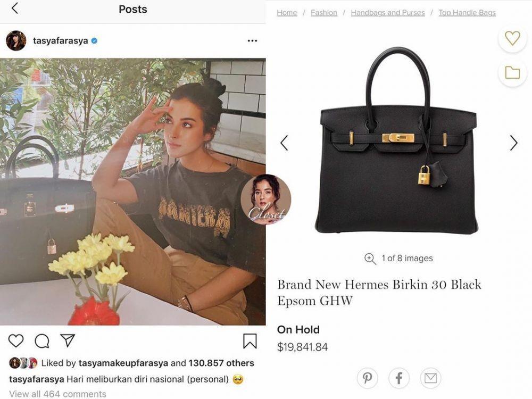Zoom product image with magnifier icon
This screenshot has width=532, height=399.
point(370,259)
